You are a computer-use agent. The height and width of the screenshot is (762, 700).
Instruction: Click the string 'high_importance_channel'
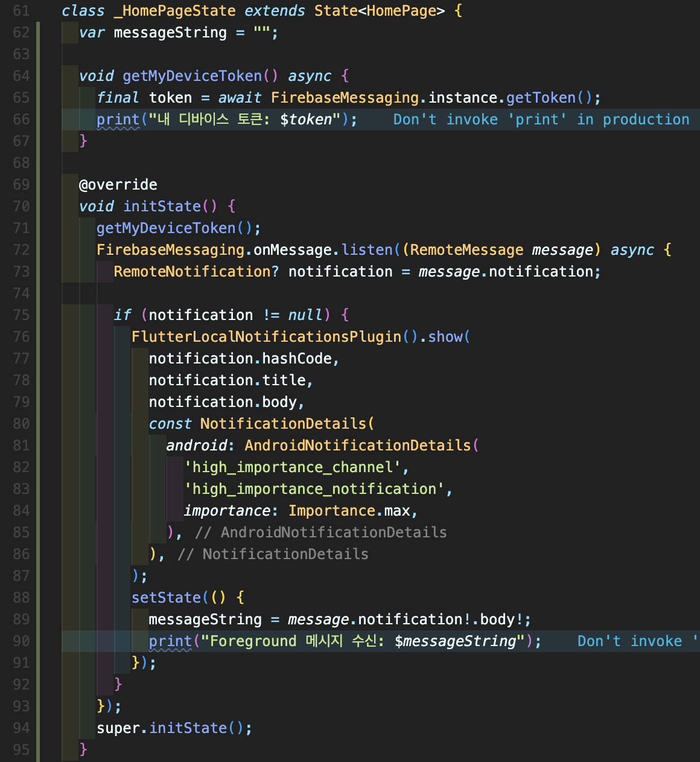tap(293, 467)
